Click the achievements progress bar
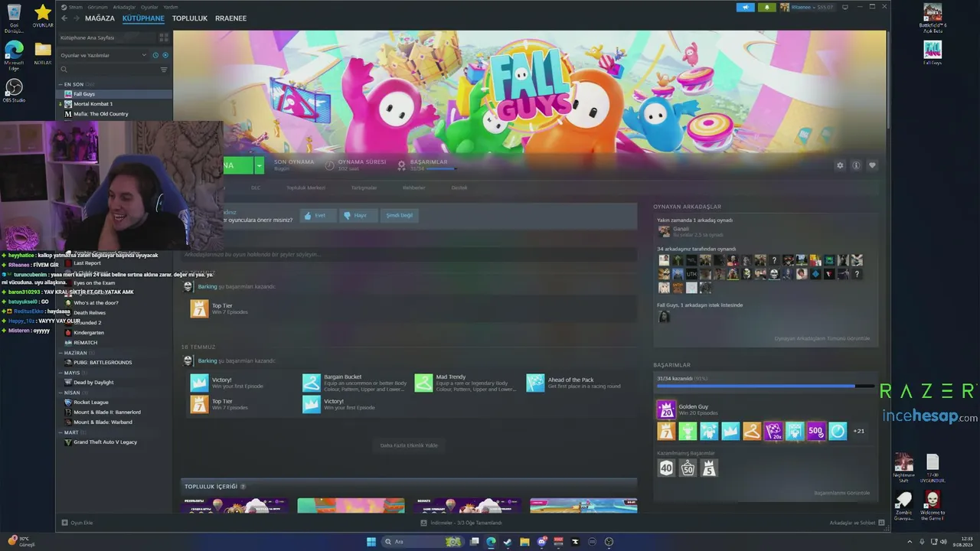Viewport: 980px width, 551px height. (764, 386)
